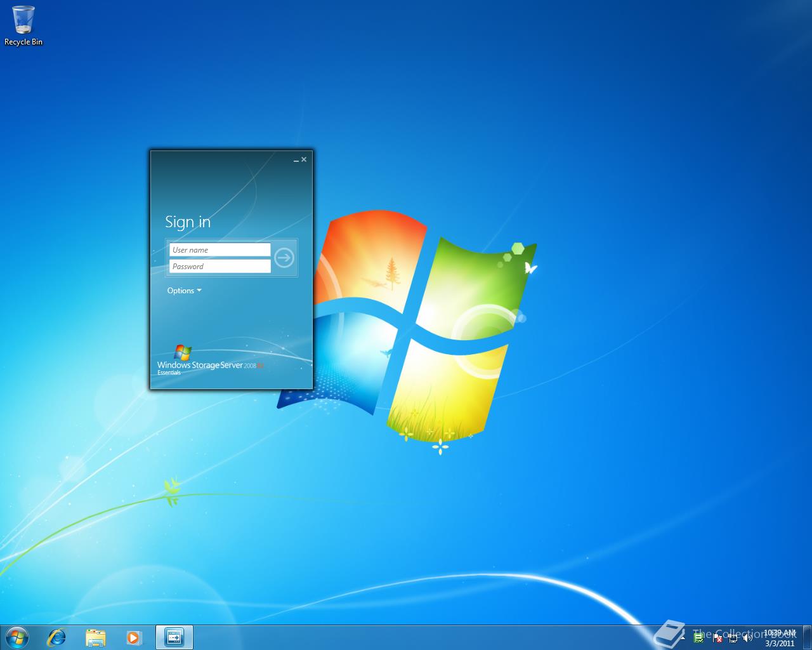The width and height of the screenshot is (812, 650).
Task: Open the clock showing 3/3/2011
Action: tap(780, 638)
